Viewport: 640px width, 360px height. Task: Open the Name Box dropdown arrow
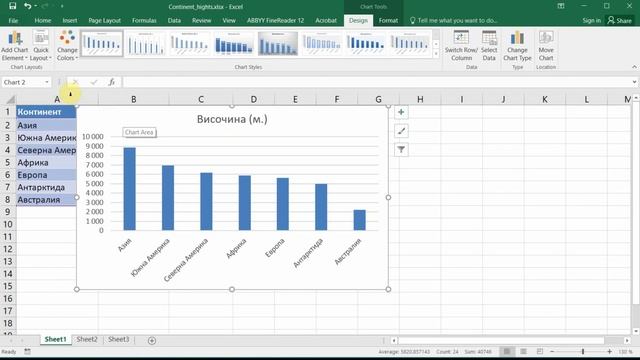tap(47, 82)
